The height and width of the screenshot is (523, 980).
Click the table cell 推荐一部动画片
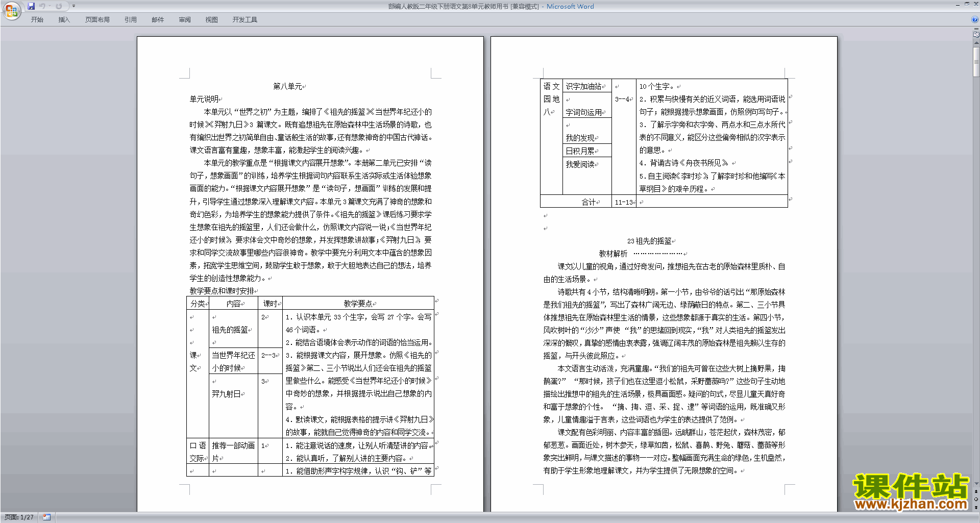[233, 452]
